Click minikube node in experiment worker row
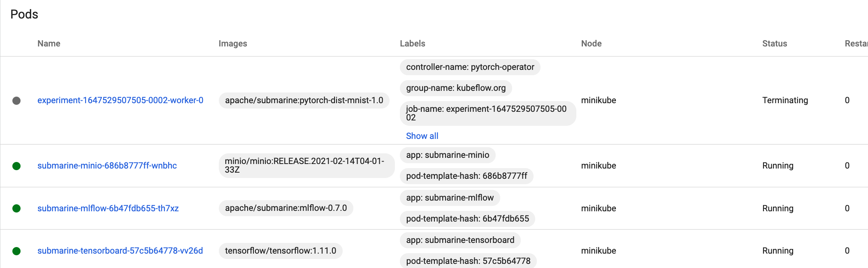Viewport: 868px width, 268px height. [x=599, y=100]
